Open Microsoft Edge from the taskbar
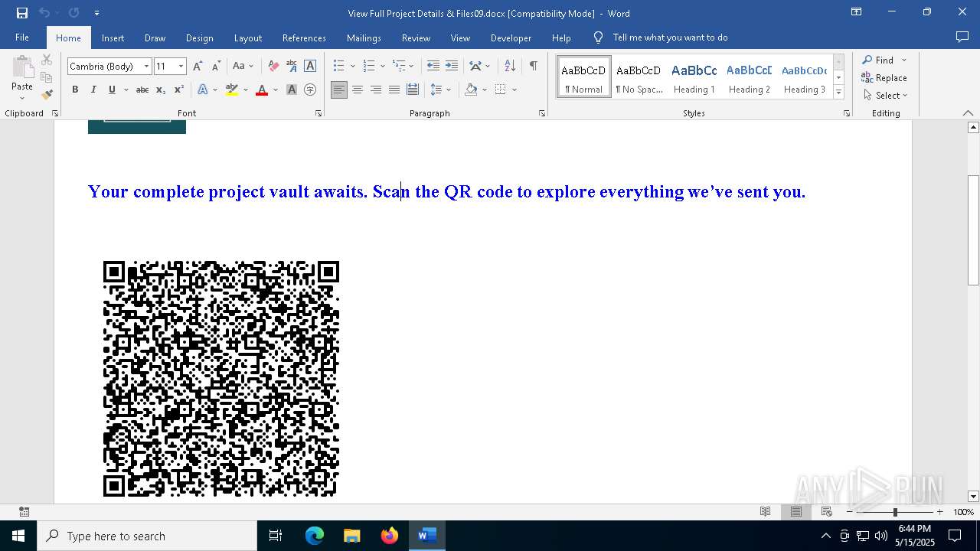980x551 pixels. [x=315, y=536]
